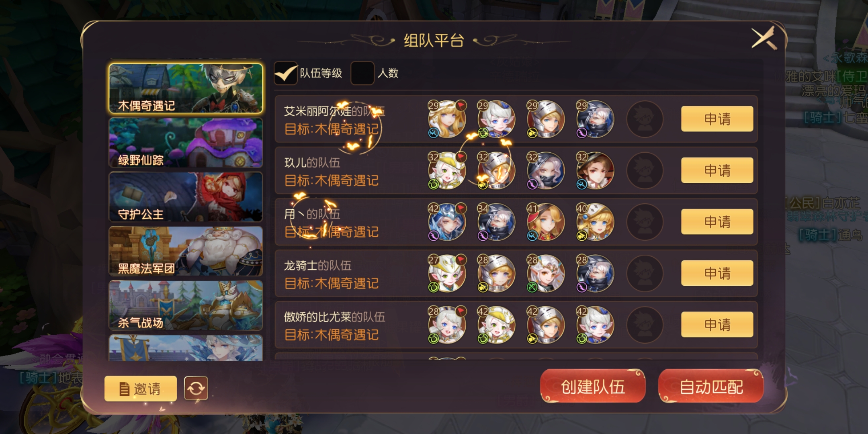The width and height of the screenshot is (868, 434).
Task: Click empty fifth member slot in 玖儿 team
Action: (x=645, y=170)
